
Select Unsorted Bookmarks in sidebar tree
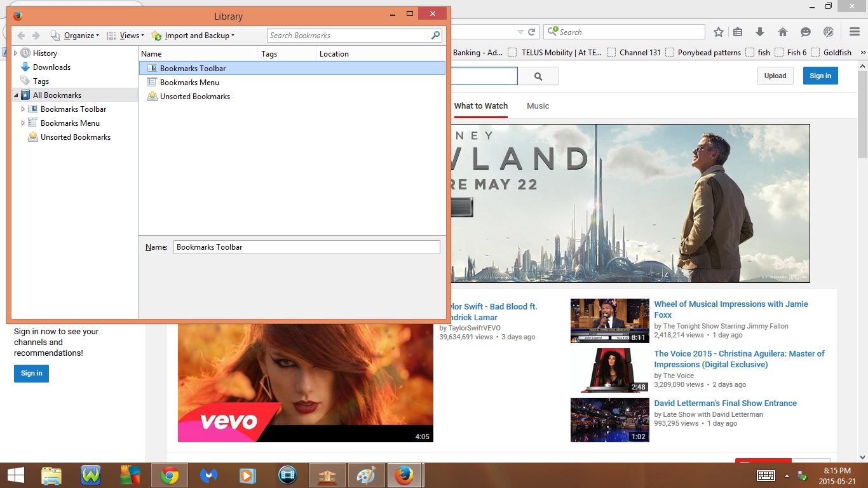[x=75, y=137]
